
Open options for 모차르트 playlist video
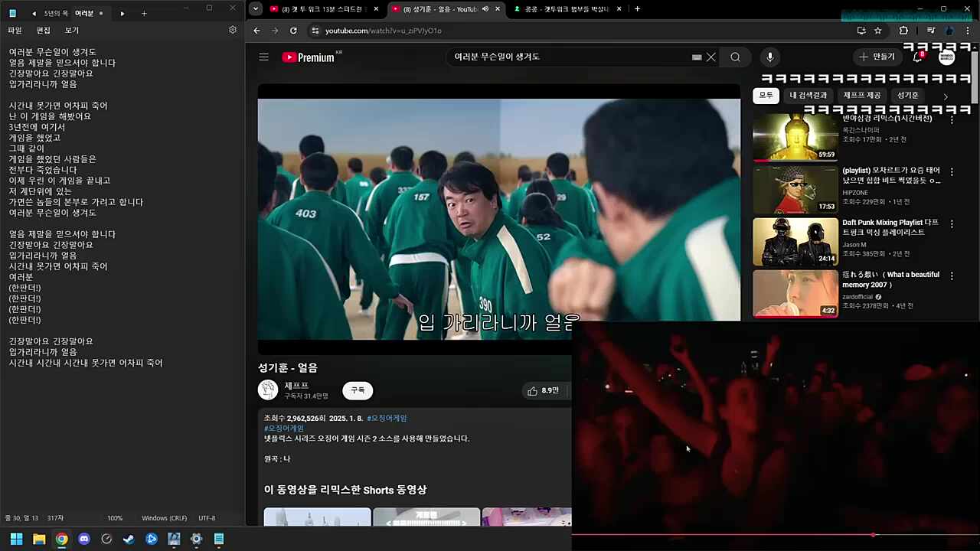click(952, 172)
